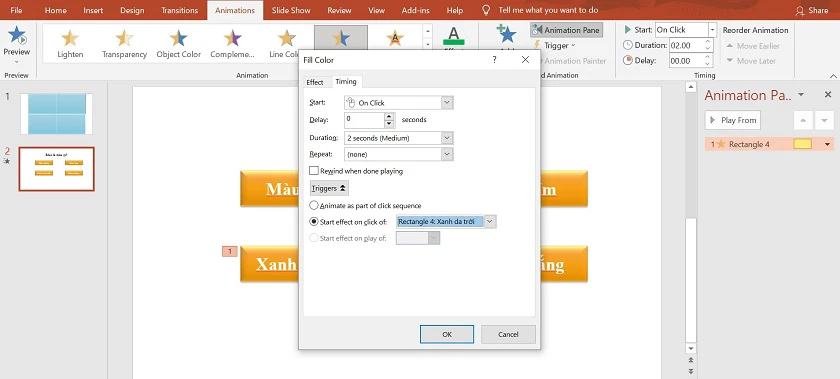Collapse the Triggers section button
Screen dimensions: 840x379
pyautogui.click(x=329, y=188)
